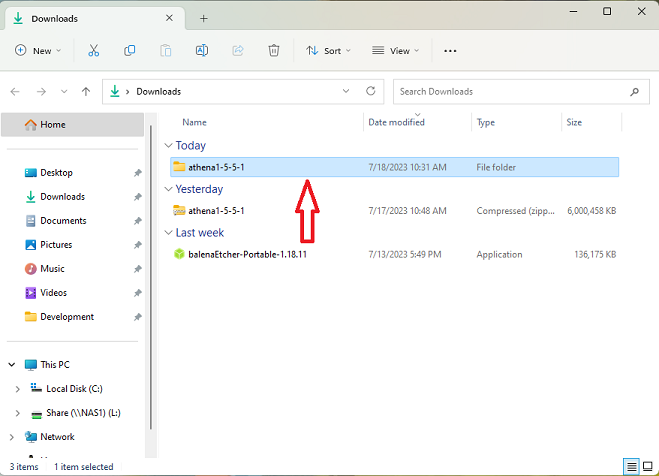Click the Refresh icon in address bar

pos(370,91)
